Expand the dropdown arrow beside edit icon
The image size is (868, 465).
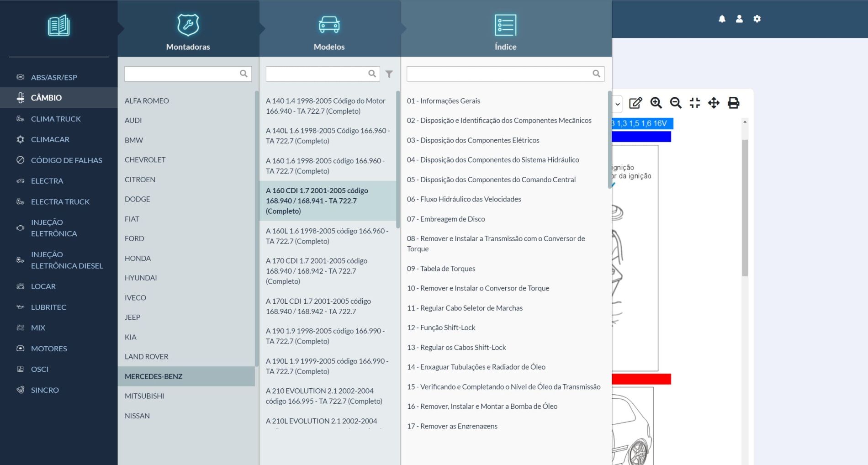pos(617,104)
